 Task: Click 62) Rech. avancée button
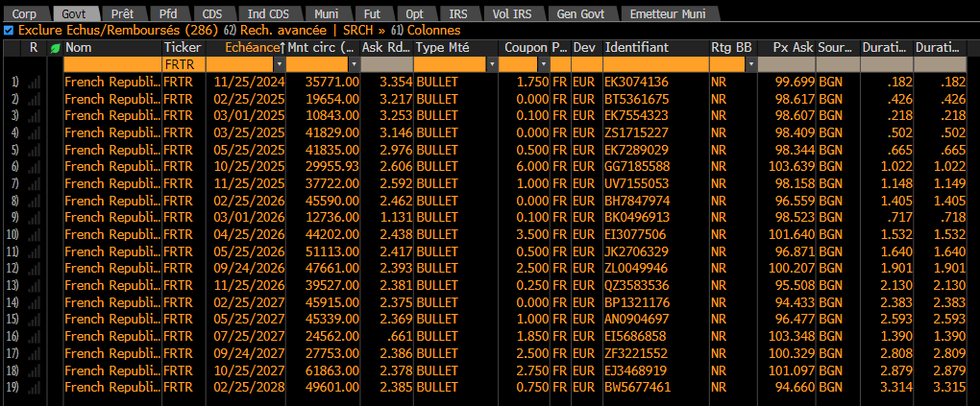pos(273,30)
